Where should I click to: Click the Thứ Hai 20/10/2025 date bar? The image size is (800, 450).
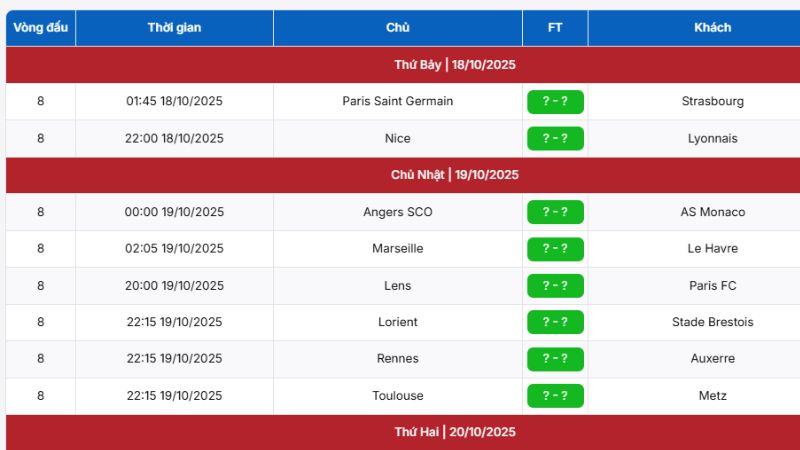(455, 432)
